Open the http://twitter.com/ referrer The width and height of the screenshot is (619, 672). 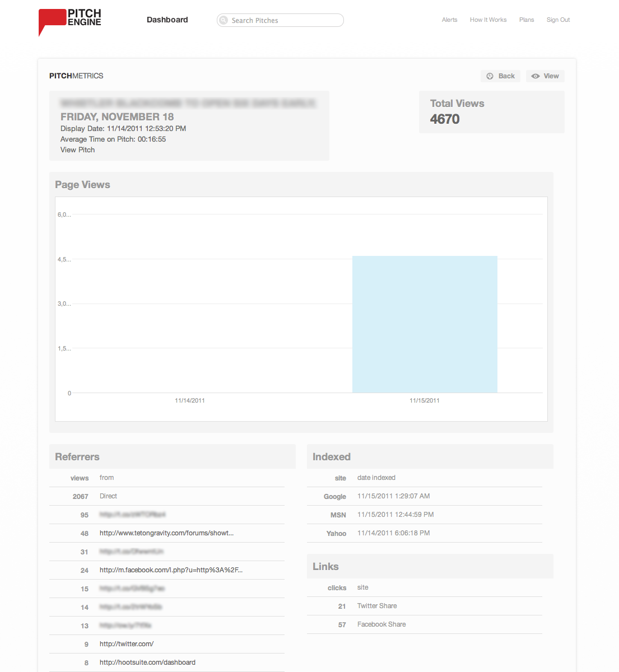click(127, 644)
